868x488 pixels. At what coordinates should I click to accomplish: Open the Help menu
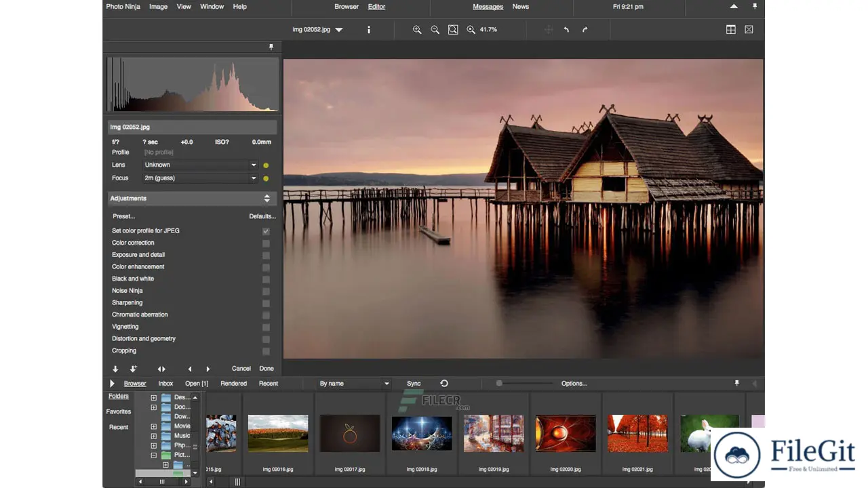pyautogui.click(x=239, y=7)
